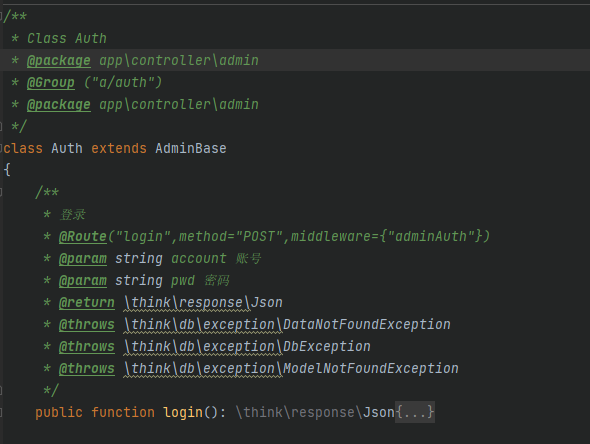This screenshot has height=444, width=590.
Task: Click the "class" keyword
Action: (x=23, y=148)
